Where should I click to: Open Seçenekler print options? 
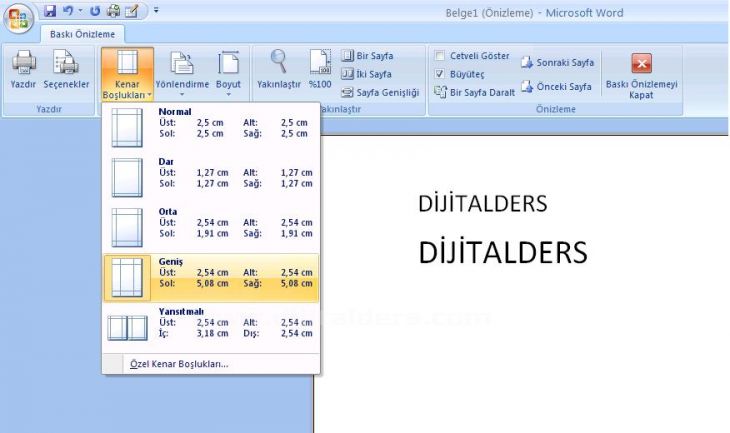[x=66, y=70]
